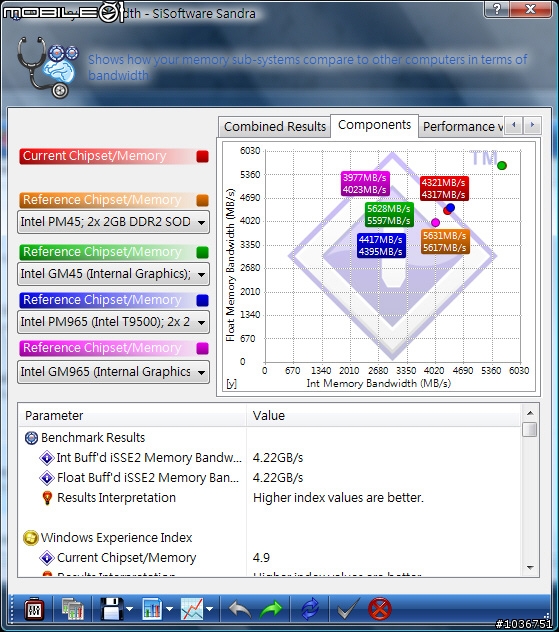Click the Windows Experience Index icon
This screenshot has width=559, height=632.
point(31,538)
